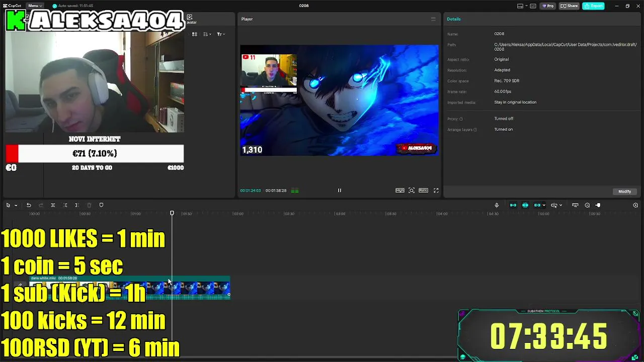Undo the last edit in the timeline
The image size is (644, 362).
coord(29,205)
